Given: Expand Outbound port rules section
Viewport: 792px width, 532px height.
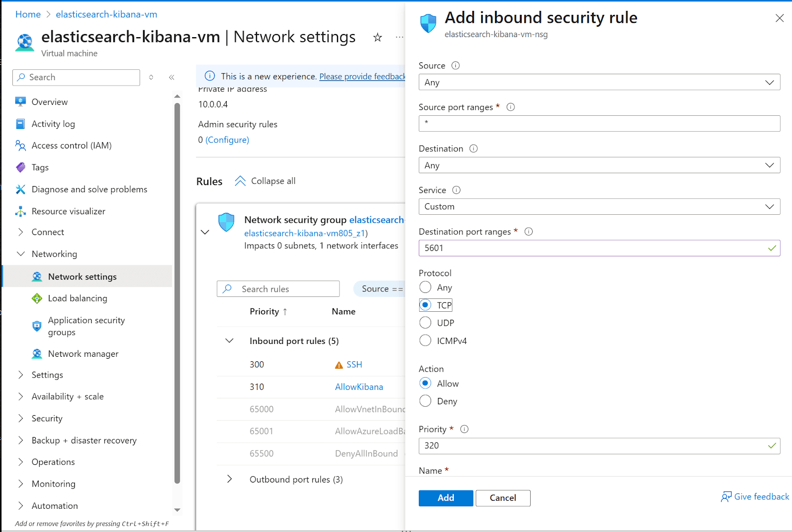Looking at the screenshot, I should point(229,479).
